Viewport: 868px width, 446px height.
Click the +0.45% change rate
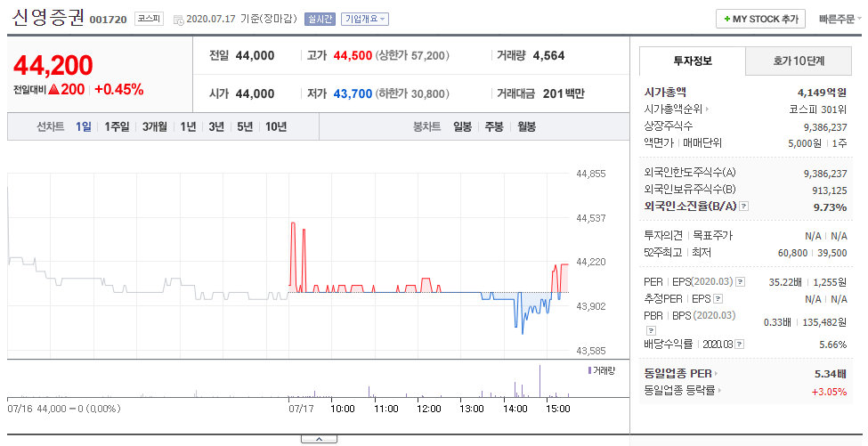pos(119,90)
